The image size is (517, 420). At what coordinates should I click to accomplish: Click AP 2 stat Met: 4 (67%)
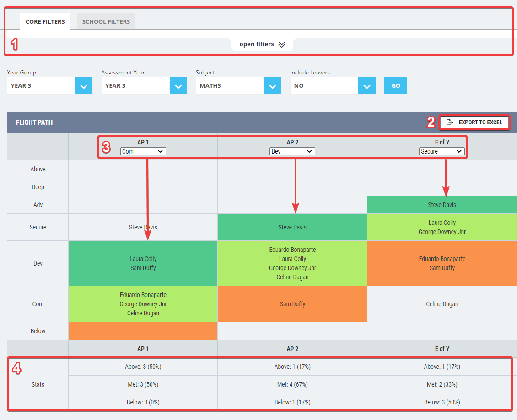[x=292, y=384]
